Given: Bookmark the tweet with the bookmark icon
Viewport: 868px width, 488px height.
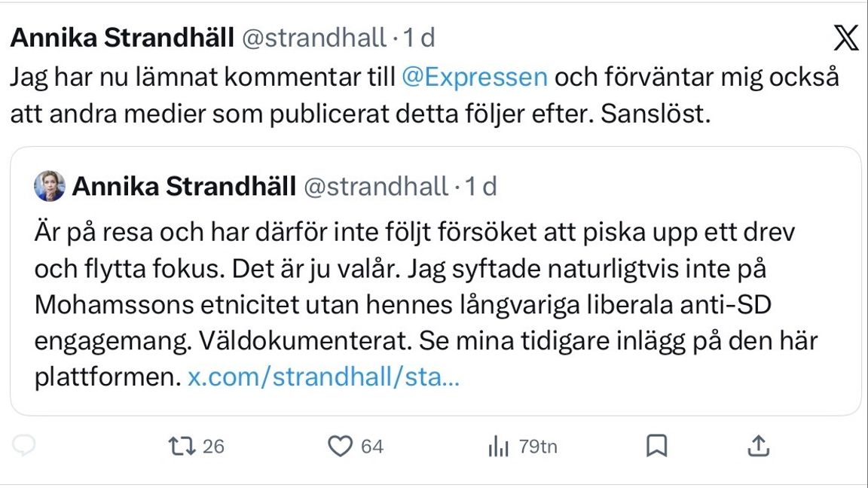Looking at the screenshot, I should 658,446.
